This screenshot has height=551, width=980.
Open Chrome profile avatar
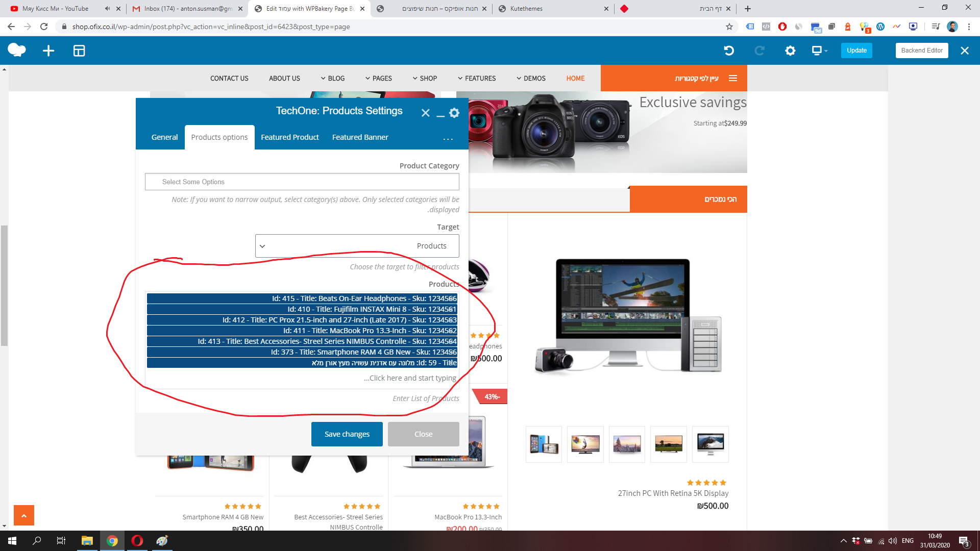pos(952,27)
